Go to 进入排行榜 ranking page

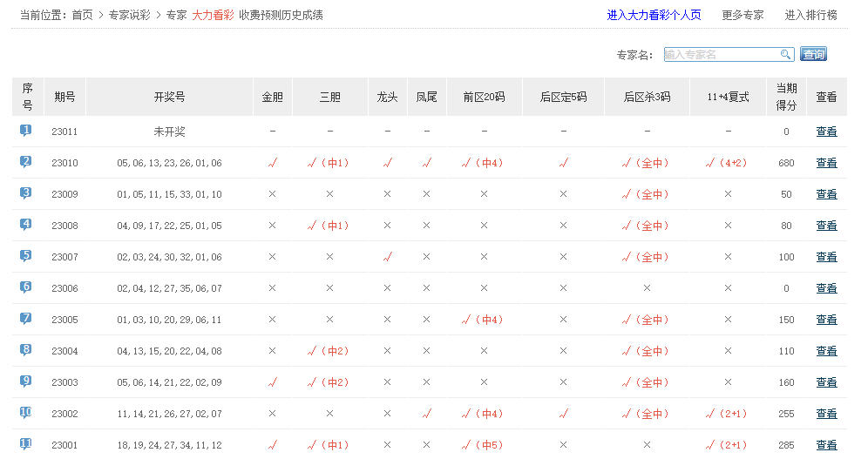click(810, 15)
